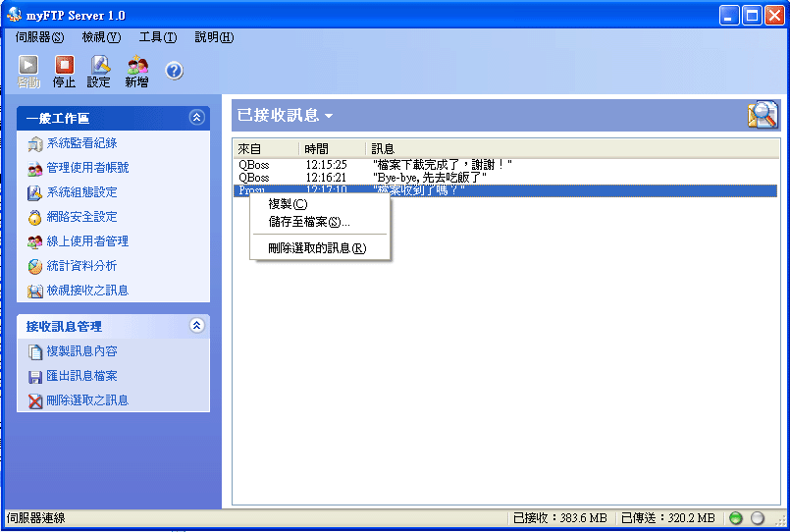Click the 網路安全設定 lock icon
The image size is (790, 532).
(x=34, y=218)
